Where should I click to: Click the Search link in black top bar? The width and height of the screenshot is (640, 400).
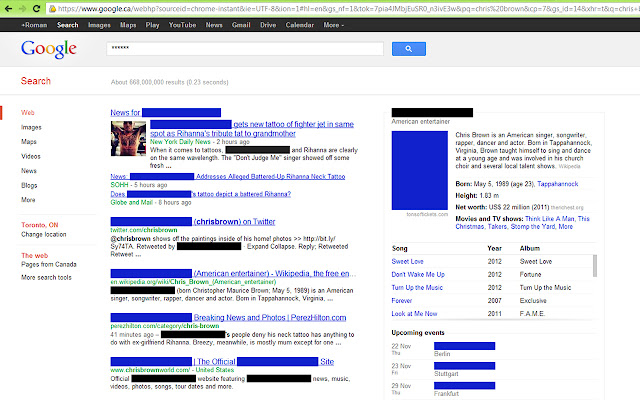tap(67, 25)
